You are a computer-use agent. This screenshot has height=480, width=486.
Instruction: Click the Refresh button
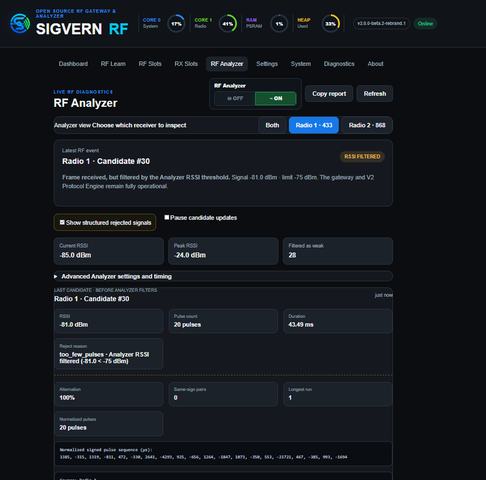pyautogui.click(x=375, y=94)
